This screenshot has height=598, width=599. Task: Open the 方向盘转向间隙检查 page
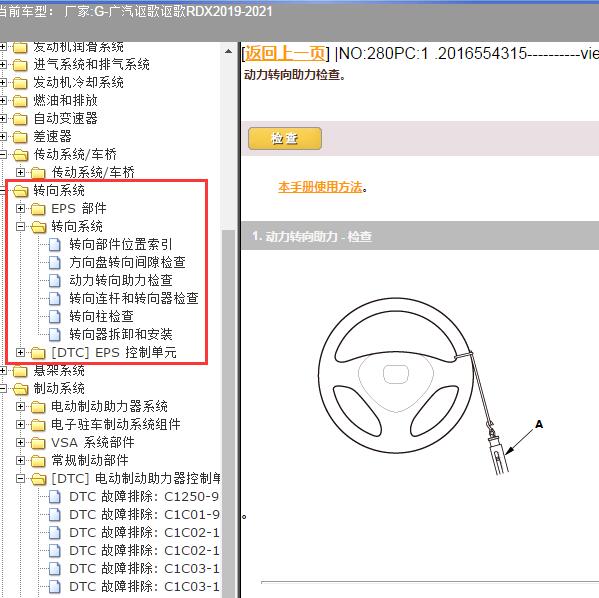point(127,262)
